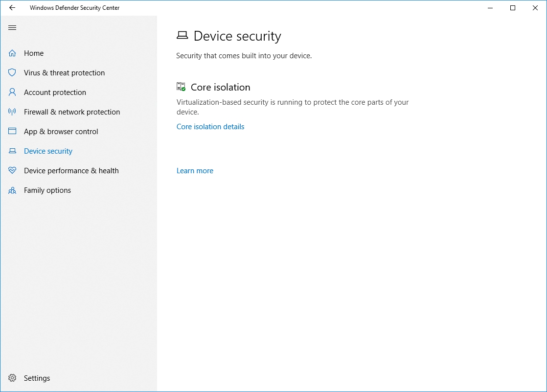Click the Firewall & network antenna icon
Viewport: 547px width, 392px height.
pyautogui.click(x=12, y=112)
